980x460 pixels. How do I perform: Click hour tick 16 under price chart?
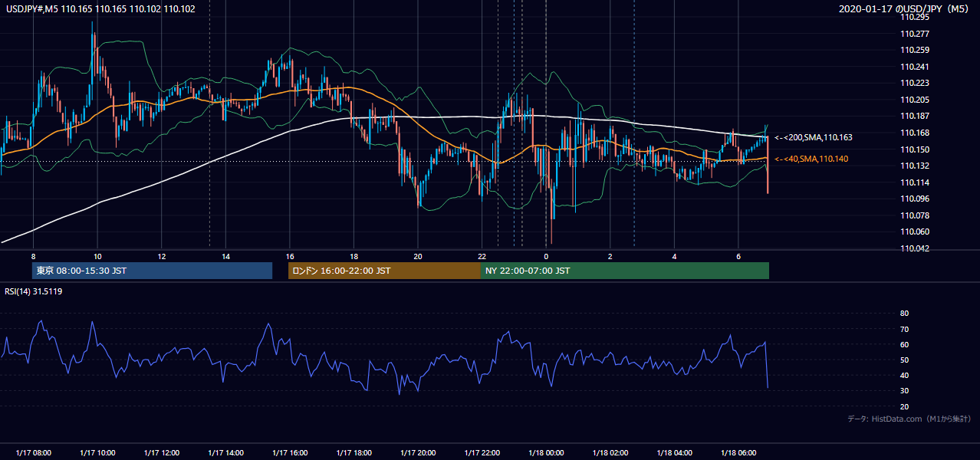tap(290, 256)
